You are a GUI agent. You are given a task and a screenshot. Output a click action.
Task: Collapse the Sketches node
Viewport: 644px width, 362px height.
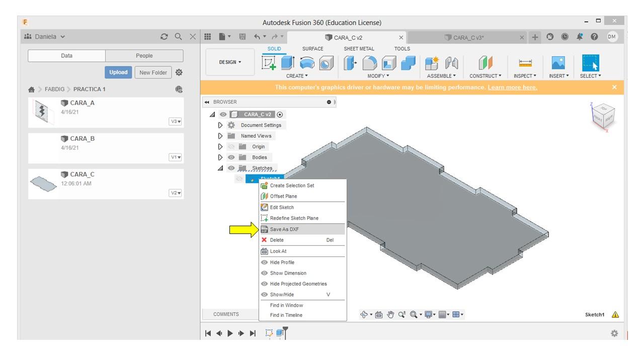click(x=220, y=168)
